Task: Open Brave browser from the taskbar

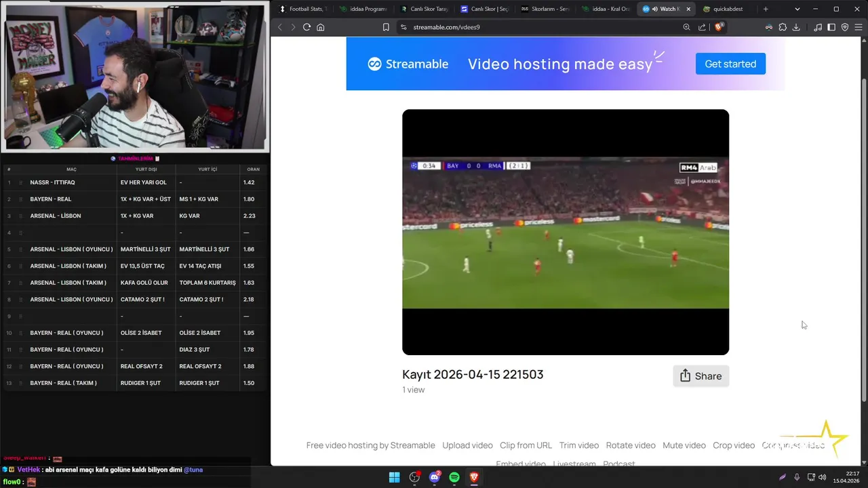Action: (474, 477)
